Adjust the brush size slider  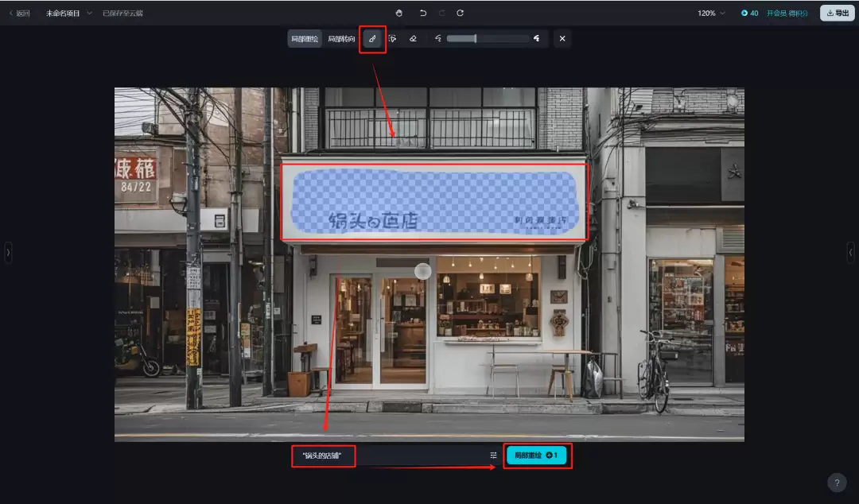[476, 39]
